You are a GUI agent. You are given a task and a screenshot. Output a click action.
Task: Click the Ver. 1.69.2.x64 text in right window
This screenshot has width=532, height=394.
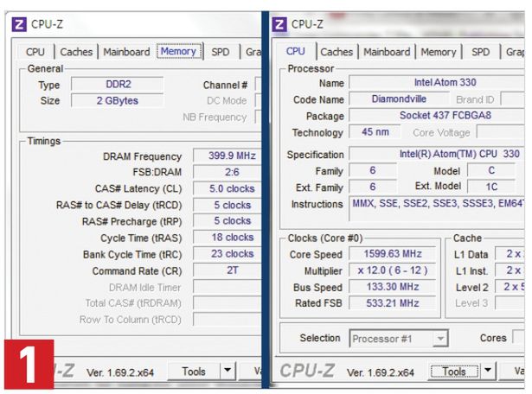381,372
